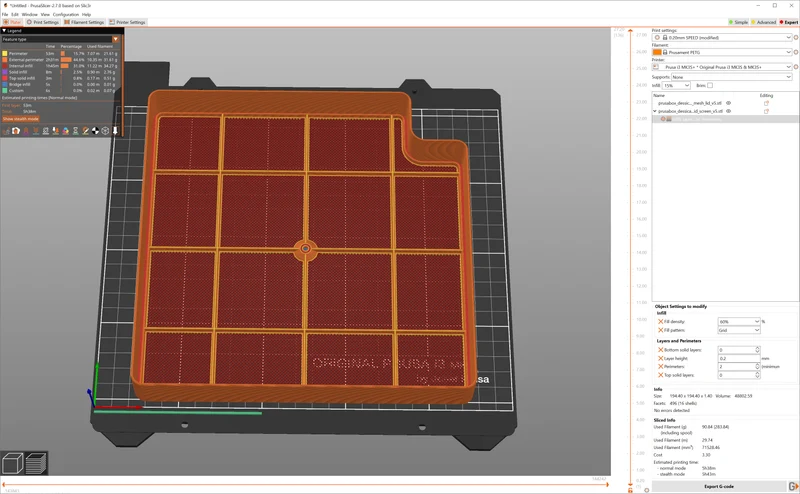The image size is (800, 494).
Task: Open the File menu
Action: point(5,14)
